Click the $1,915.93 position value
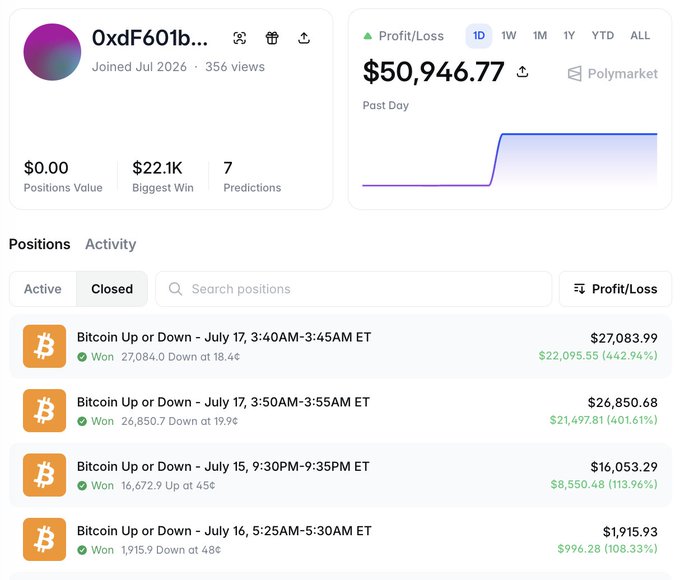The height and width of the screenshot is (580, 680). tap(630, 531)
